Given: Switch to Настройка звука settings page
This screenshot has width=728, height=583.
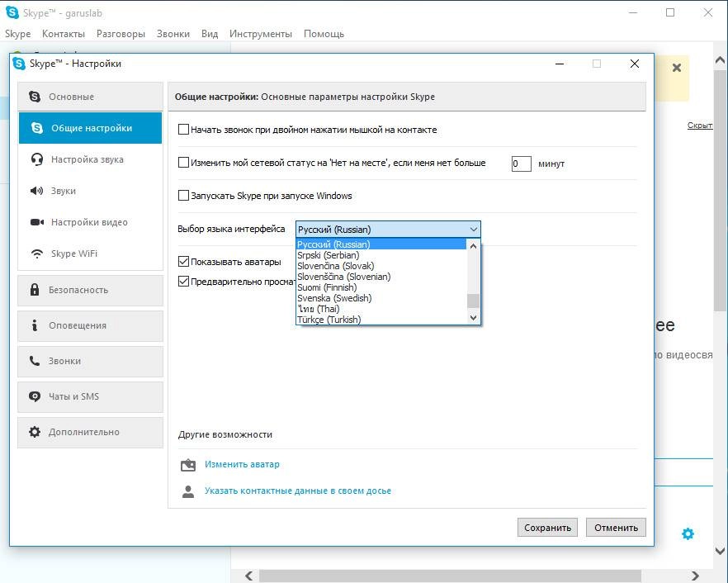Looking at the screenshot, I should point(91,159).
